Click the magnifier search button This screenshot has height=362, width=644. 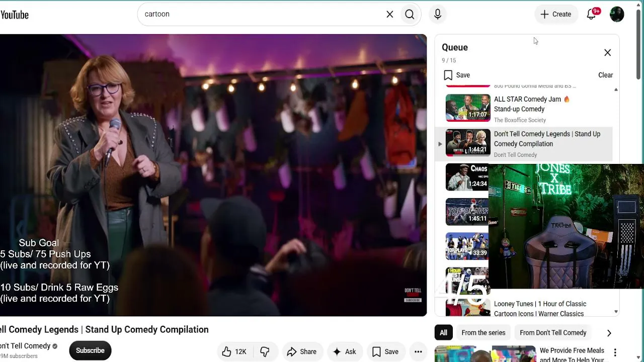(410, 14)
